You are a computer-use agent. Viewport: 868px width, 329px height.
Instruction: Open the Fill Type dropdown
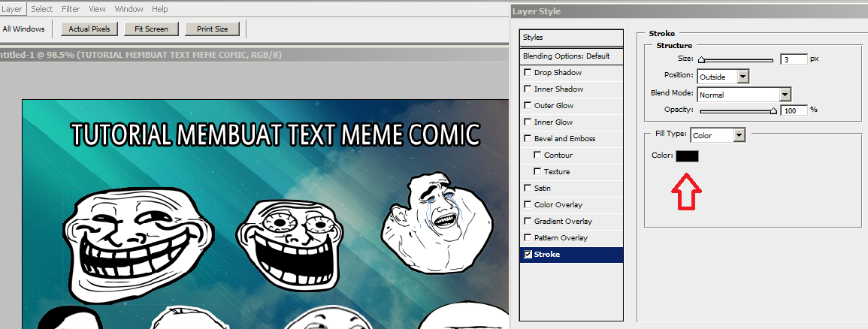click(718, 135)
